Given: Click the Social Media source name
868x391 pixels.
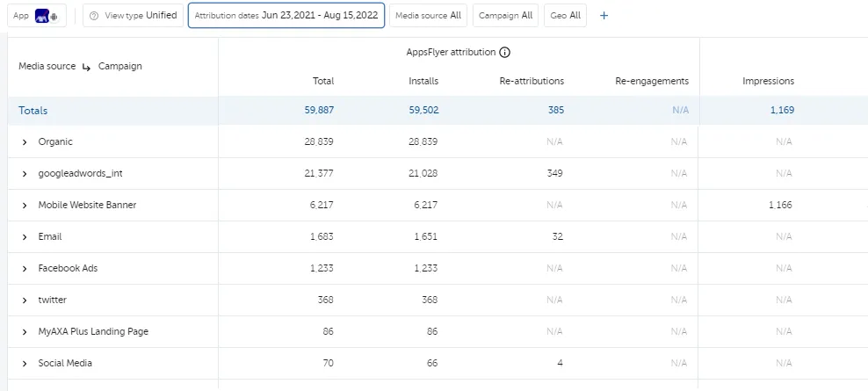Looking at the screenshot, I should (65, 363).
